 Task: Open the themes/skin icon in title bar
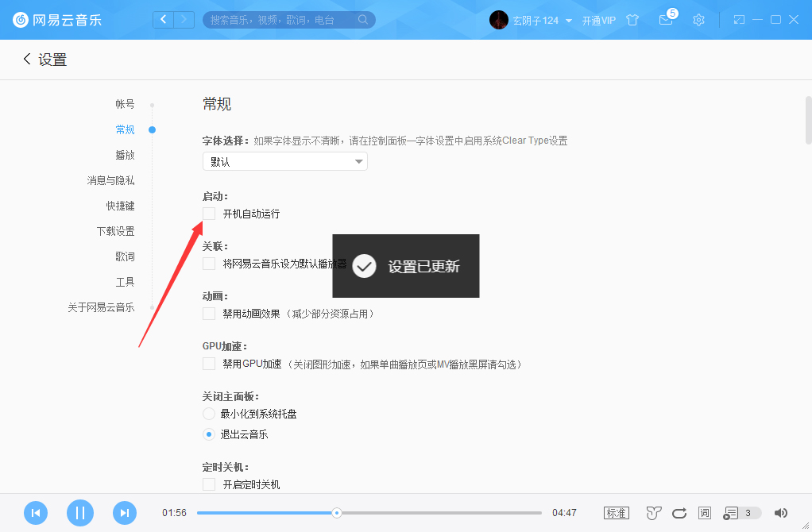pyautogui.click(x=632, y=20)
